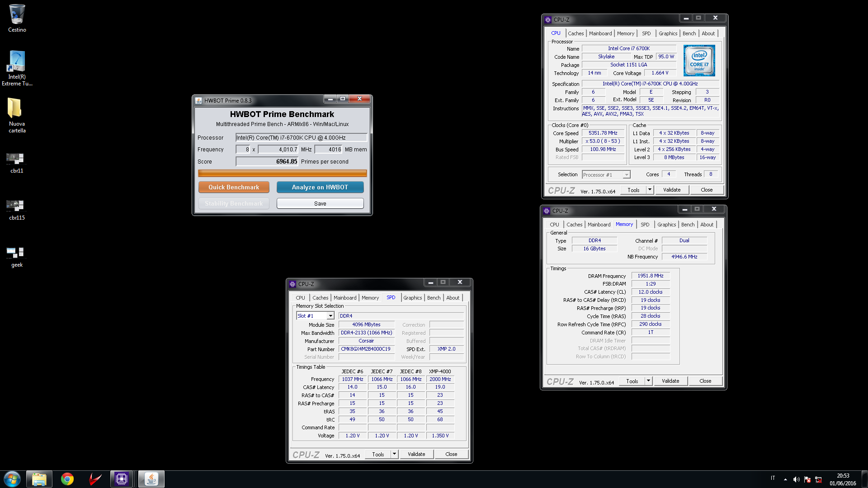Switch to CPU-Z via taskbar icon

122,479
